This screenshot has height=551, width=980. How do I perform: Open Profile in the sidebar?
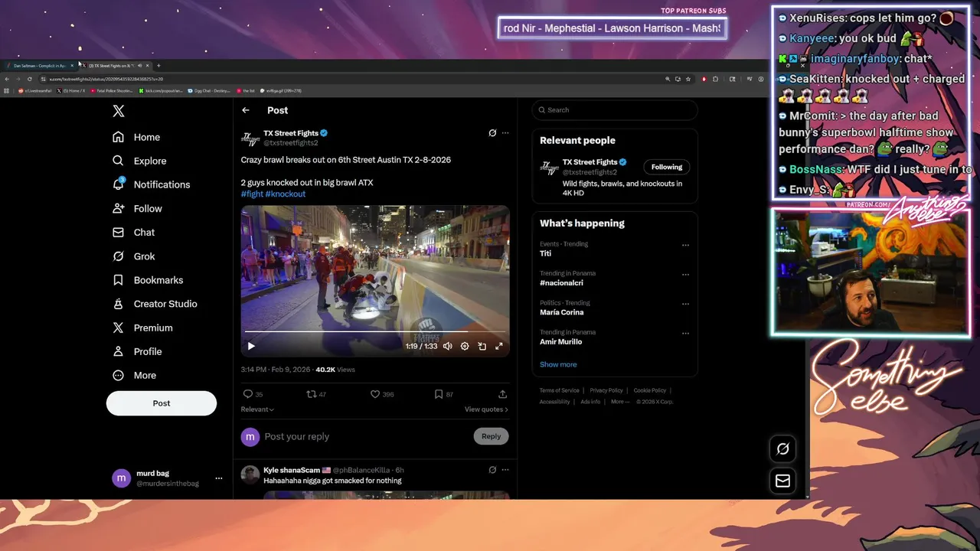point(137,351)
